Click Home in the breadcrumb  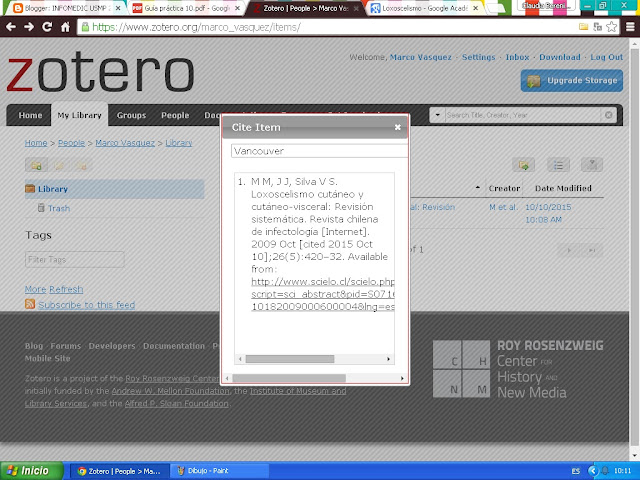pyautogui.click(x=36, y=143)
